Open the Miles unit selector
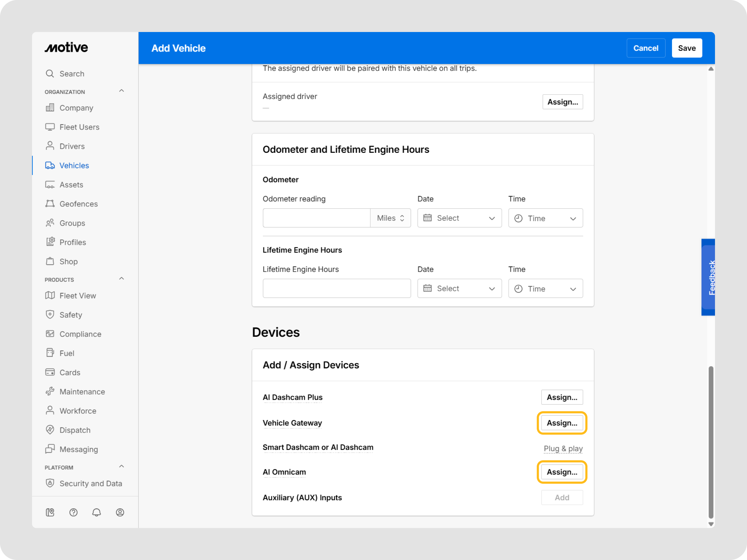The image size is (747, 560). [390, 218]
